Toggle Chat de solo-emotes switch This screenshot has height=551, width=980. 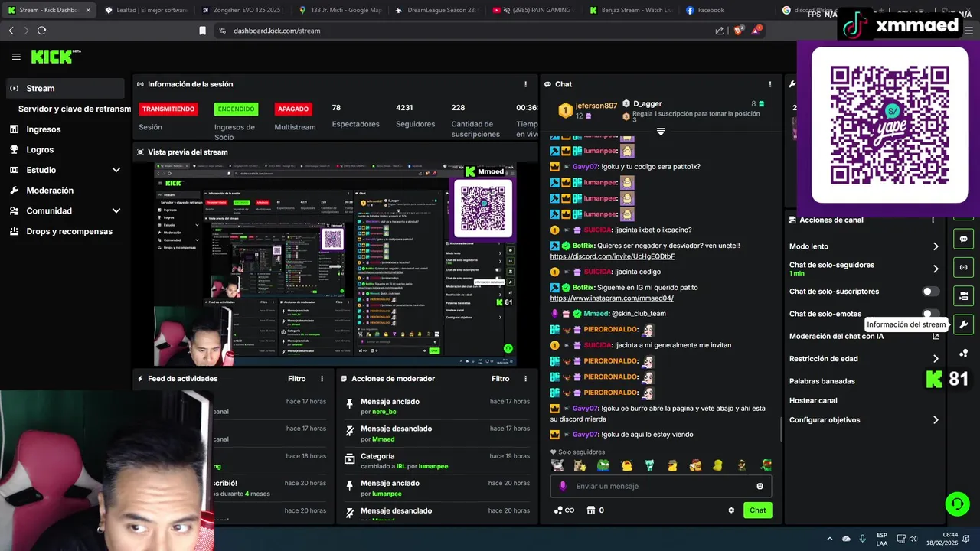click(930, 314)
